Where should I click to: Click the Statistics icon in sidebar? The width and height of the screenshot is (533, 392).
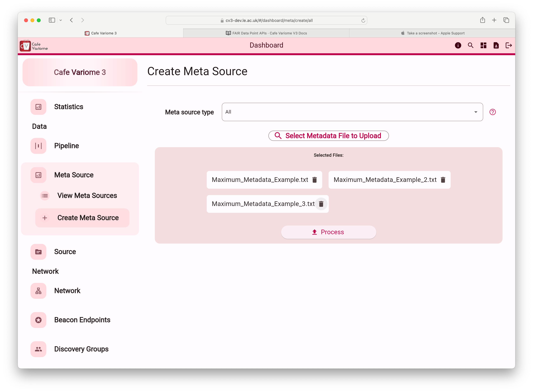click(38, 107)
